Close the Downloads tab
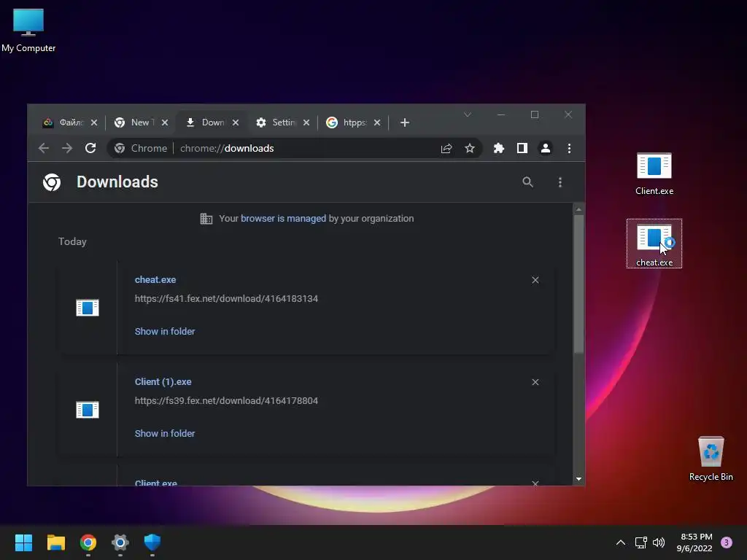This screenshot has height=560, width=747. click(x=236, y=122)
